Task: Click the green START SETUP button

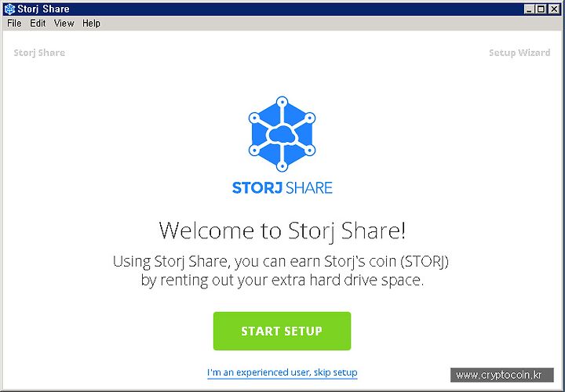Action: click(282, 331)
